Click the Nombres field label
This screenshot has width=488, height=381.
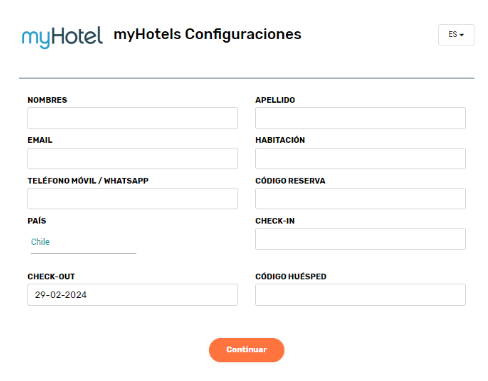tap(47, 100)
